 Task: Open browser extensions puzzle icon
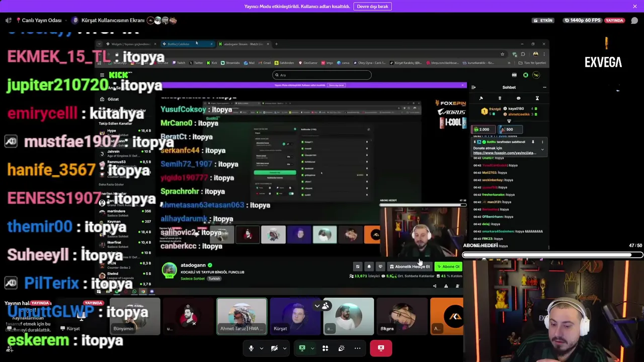point(523,54)
